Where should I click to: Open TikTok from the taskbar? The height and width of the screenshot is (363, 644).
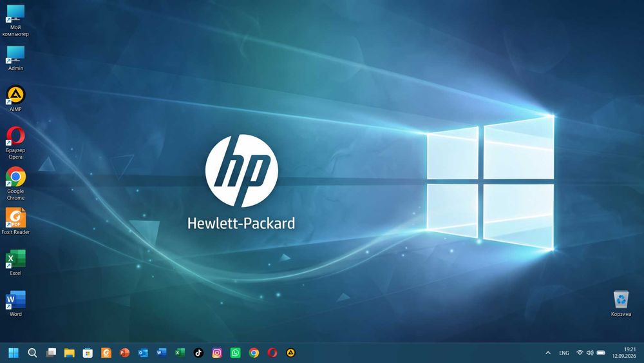tap(198, 353)
